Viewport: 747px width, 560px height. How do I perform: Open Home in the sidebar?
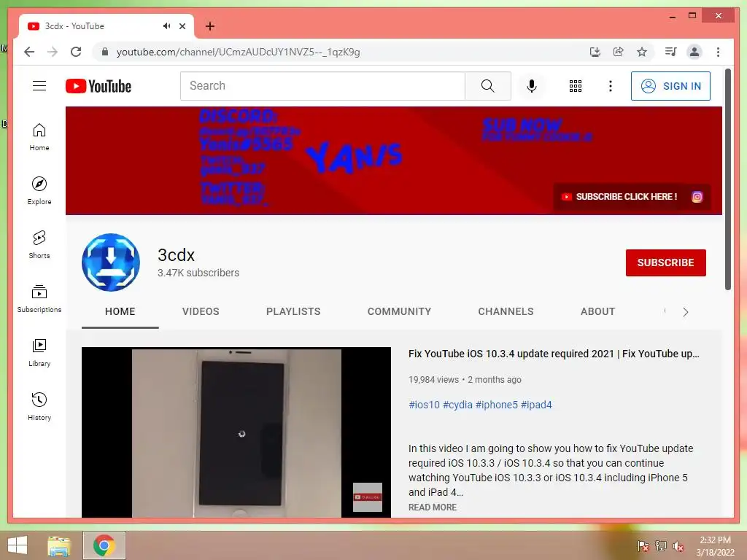[39, 138]
